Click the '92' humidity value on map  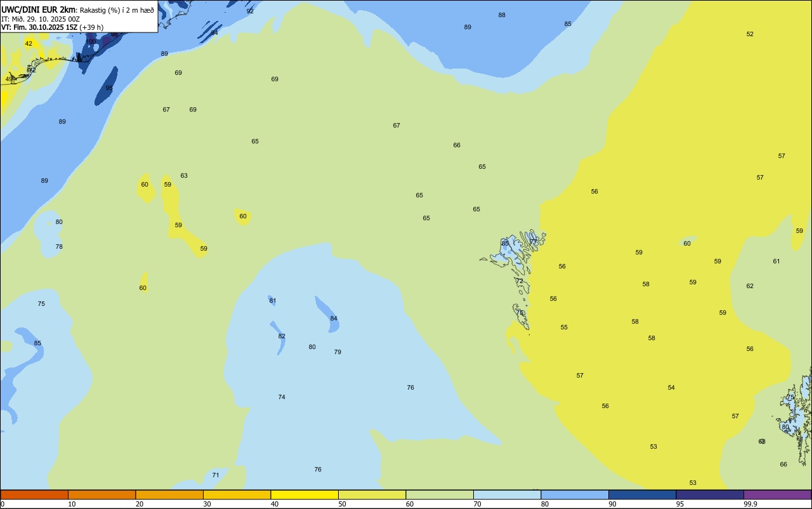pos(250,11)
